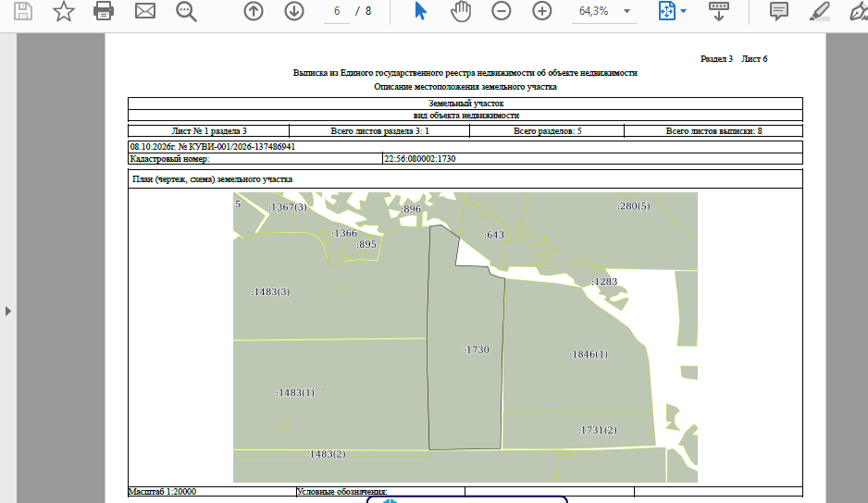Click the parcel label :1483(2)
The height and width of the screenshot is (503, 868).
327,454
